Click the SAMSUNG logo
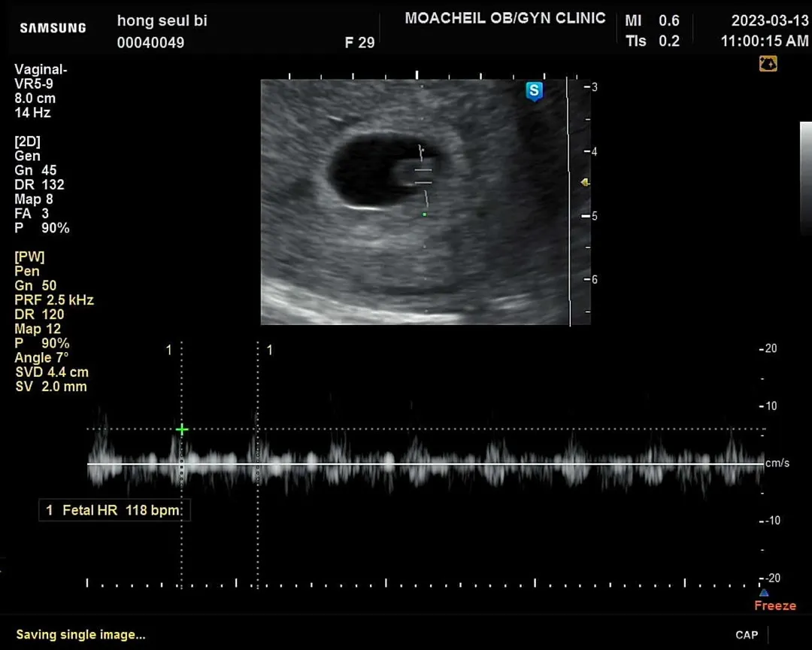Viewport: 812px width, 650px height. pos(53,28)
